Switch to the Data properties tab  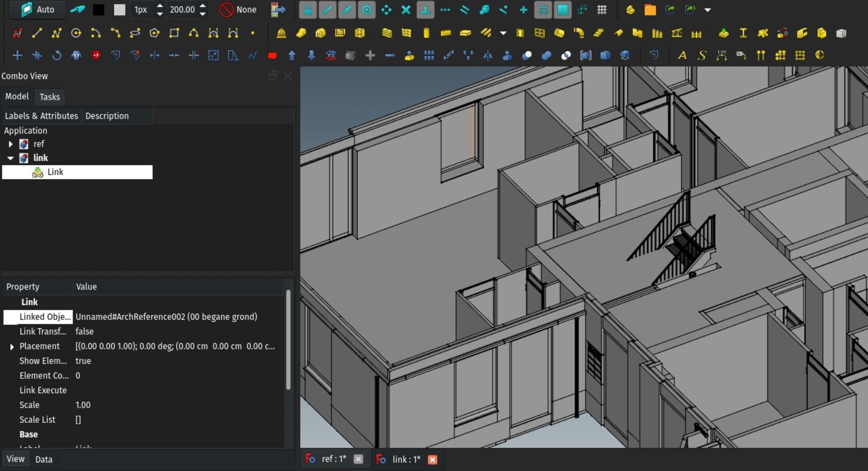(x=44, y=459)
